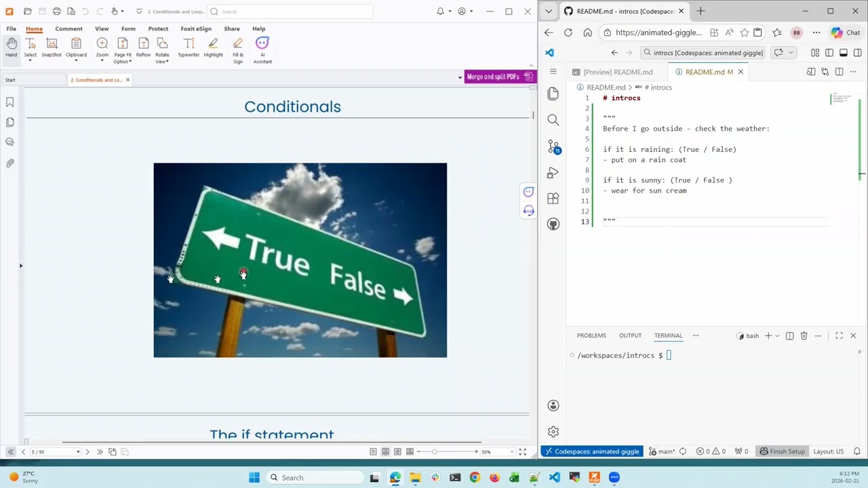The image size is (868, 488).
Task: Click Finish Setup in status bar
Action: click(x=782, y=451)
